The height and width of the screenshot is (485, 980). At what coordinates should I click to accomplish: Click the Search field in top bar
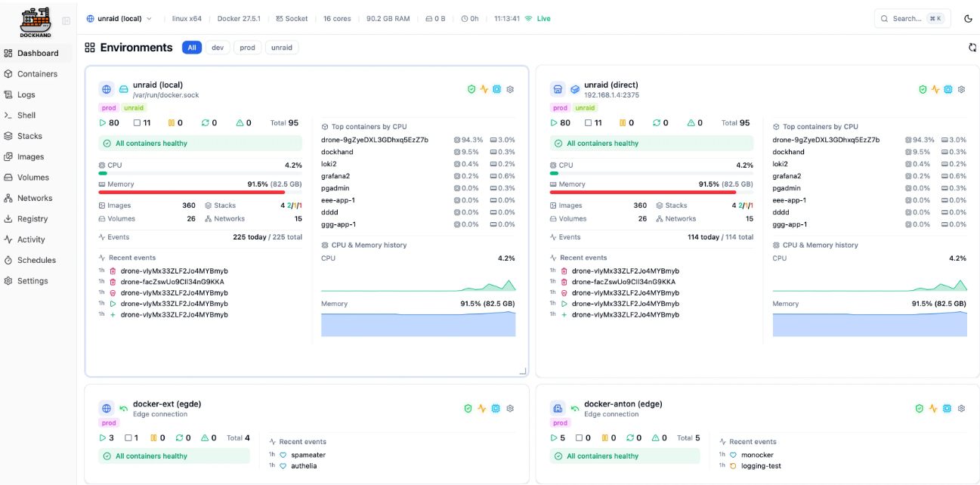[912, 19]
